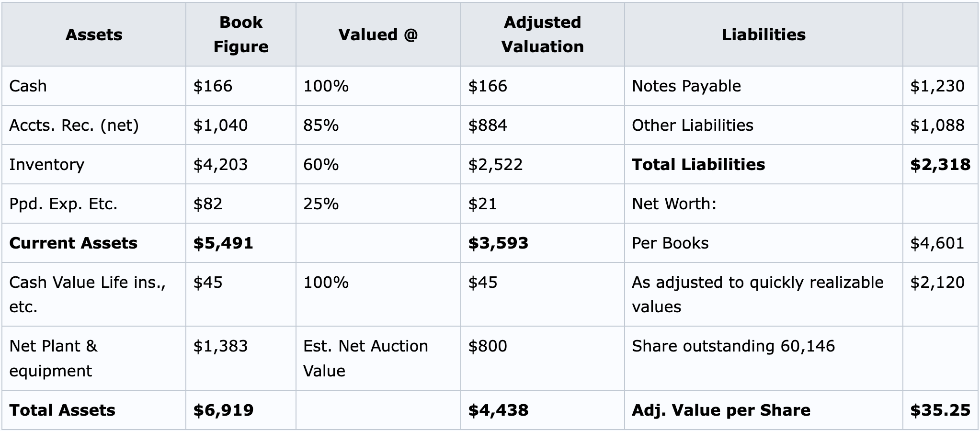
Task: Click the Assets column header
Action: 94,34
